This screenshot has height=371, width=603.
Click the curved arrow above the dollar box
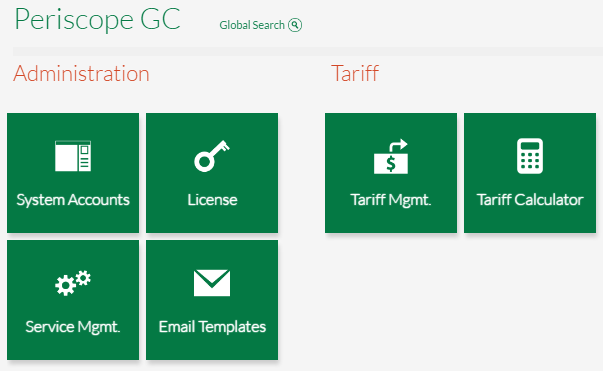(x=398, y=145)
